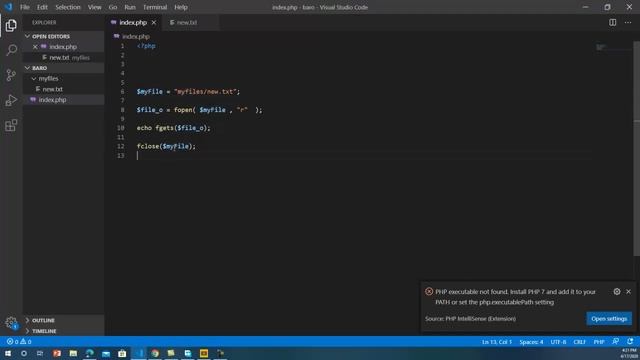Open the Source Control view
640x360 pixels.
pos(11,75)
